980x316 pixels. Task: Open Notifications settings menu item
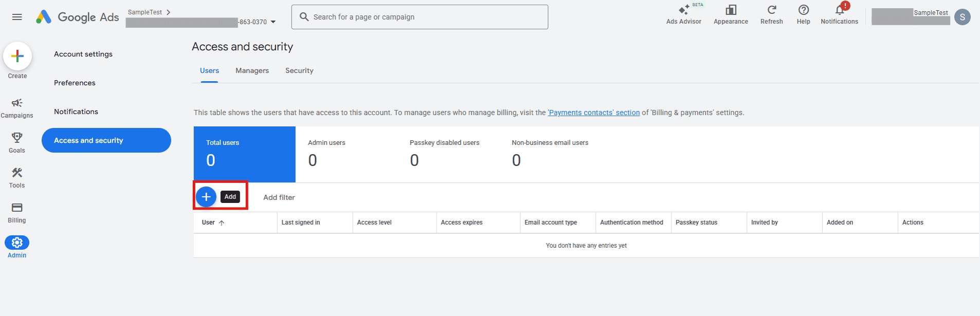[x=76, y=111]
